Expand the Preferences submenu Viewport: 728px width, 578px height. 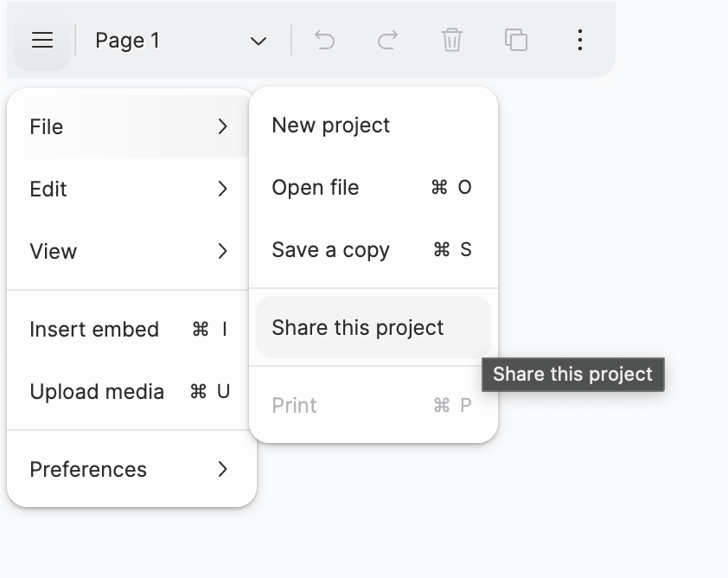coord(222,469)
